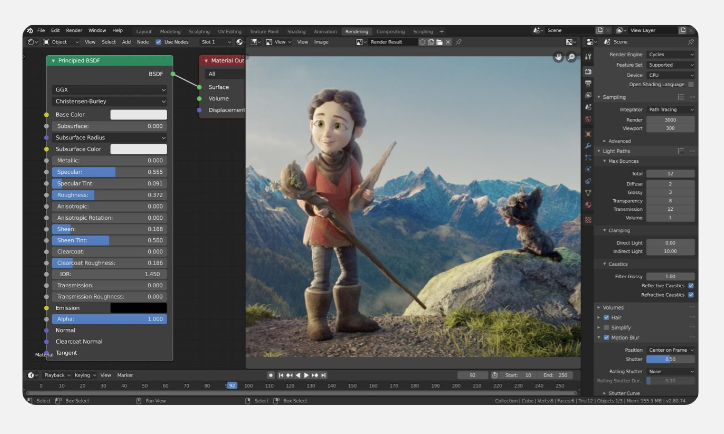
Task: Select the Output properties tab icon
Action: click(x=588, y=84)
